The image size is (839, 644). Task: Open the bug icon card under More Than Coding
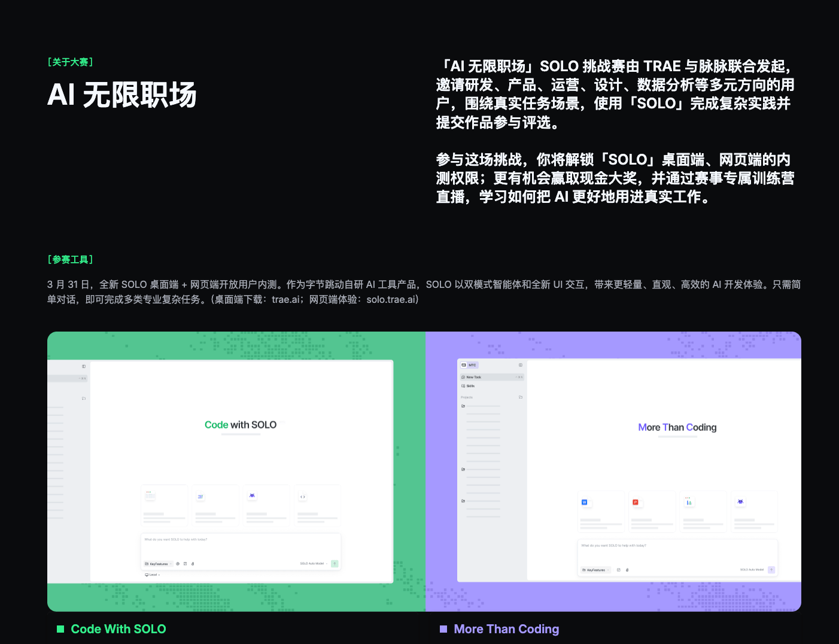(x=755, y=512)
